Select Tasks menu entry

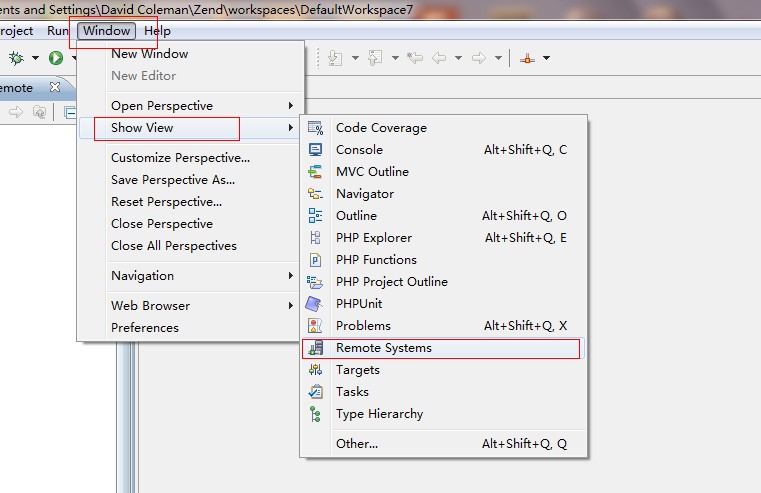pyautogui.click(x=443, y=392)
